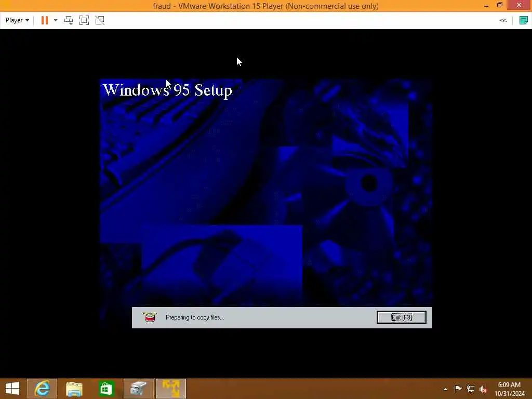Switch to the gray drive taskbar app

pos(138,389)
